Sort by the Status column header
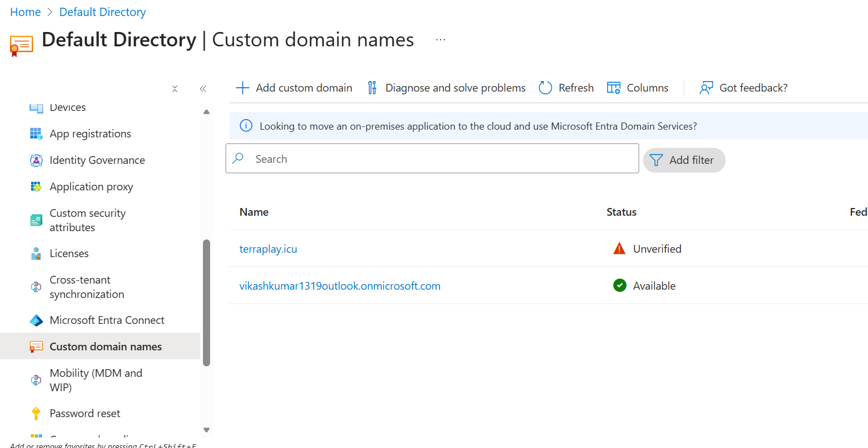This screenshot has width=868, height=448. [621, 212]
